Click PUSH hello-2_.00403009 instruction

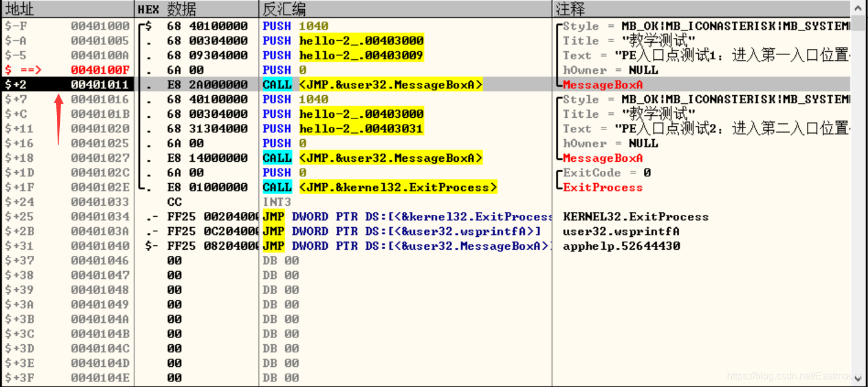click(x=343, y=56)
